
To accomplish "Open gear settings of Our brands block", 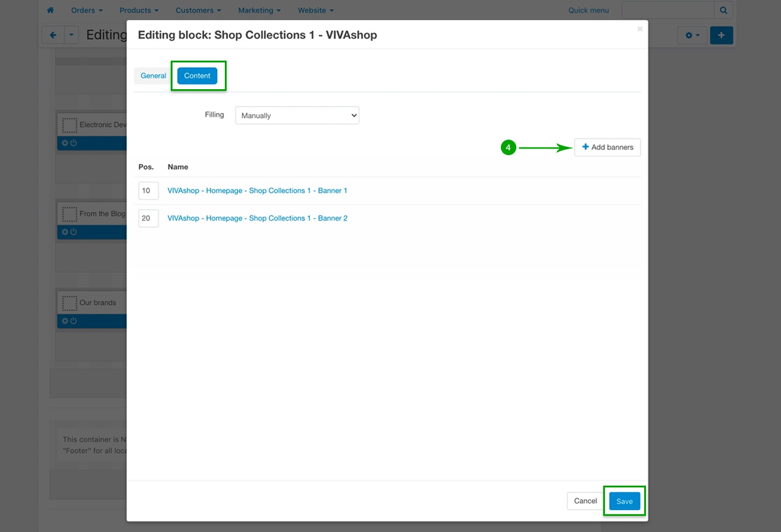I will 65,321.
